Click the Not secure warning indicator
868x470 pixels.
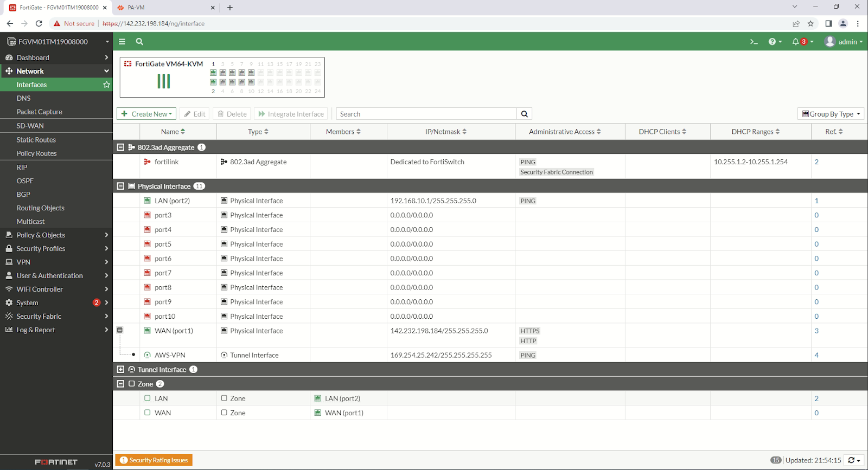pyautogui.click(x=74, y=23)
